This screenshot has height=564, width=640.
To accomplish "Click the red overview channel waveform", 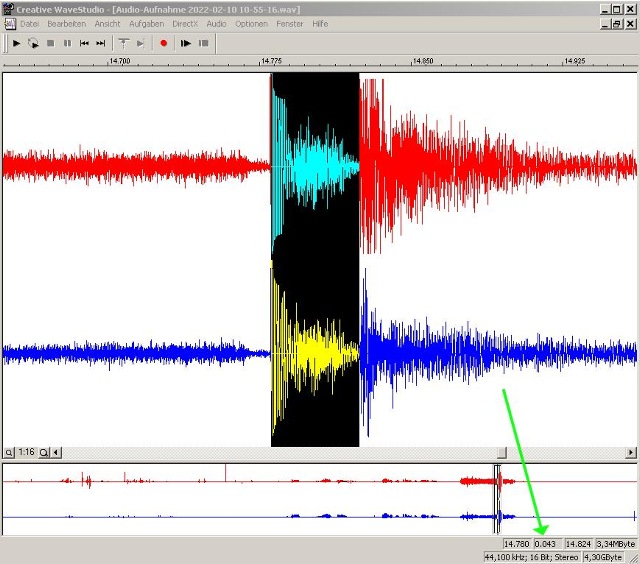I will click(320, 482).
